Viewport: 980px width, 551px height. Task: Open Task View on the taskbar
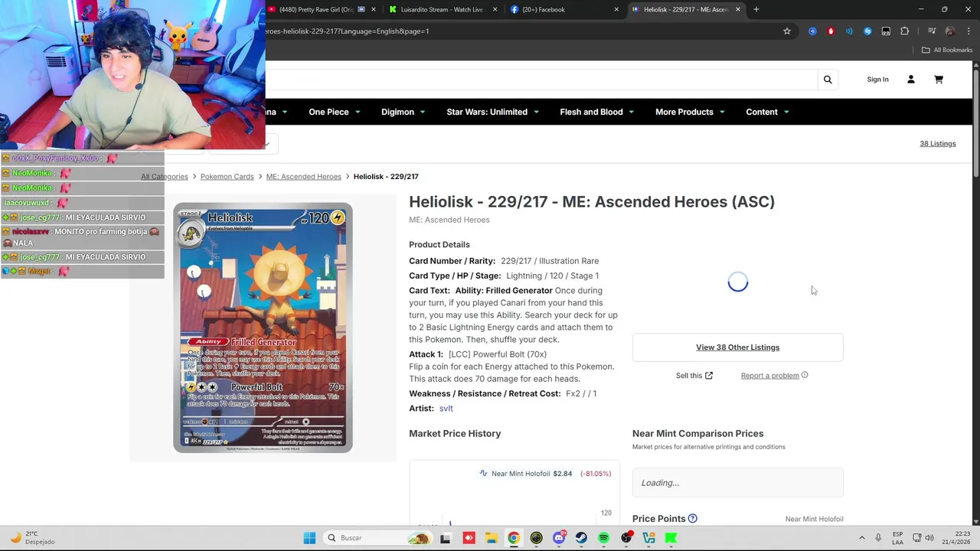coord(446,538)
